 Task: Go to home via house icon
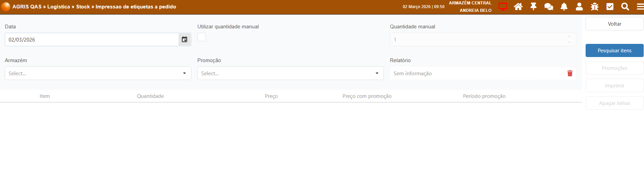[x=518, y=6]
